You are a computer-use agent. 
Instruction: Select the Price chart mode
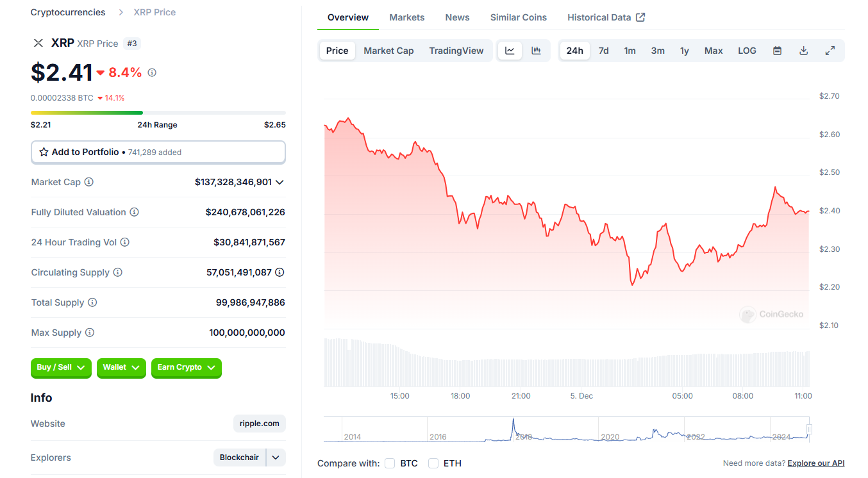click(x=337, y=51)
